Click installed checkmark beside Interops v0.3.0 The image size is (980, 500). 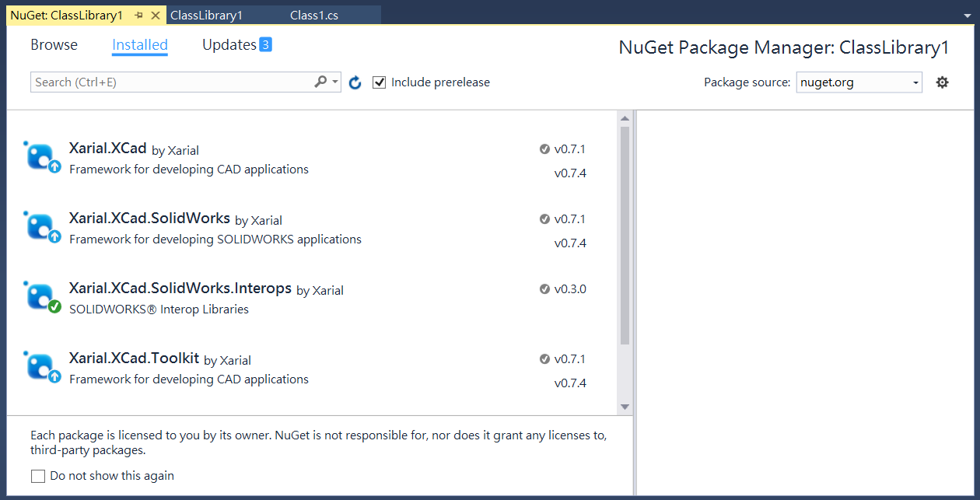[x=544, y=289]
